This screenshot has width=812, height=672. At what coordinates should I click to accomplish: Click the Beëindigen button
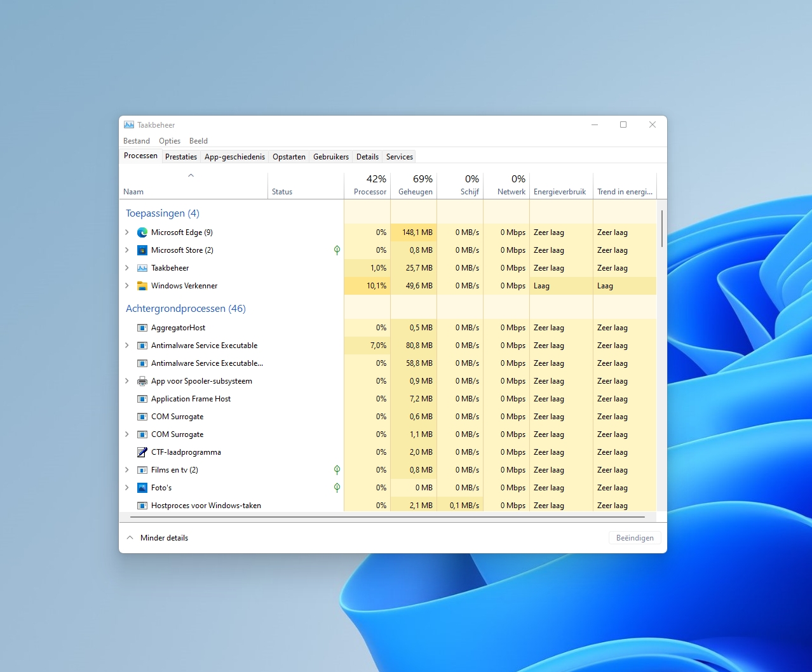635,538
